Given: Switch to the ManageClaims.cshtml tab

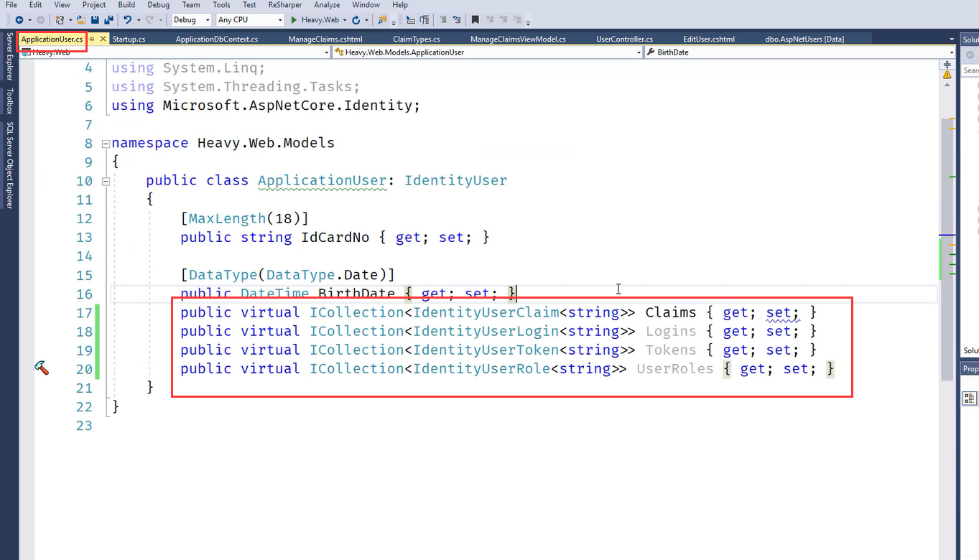Looking at the screenshot, I should point(325,39).
